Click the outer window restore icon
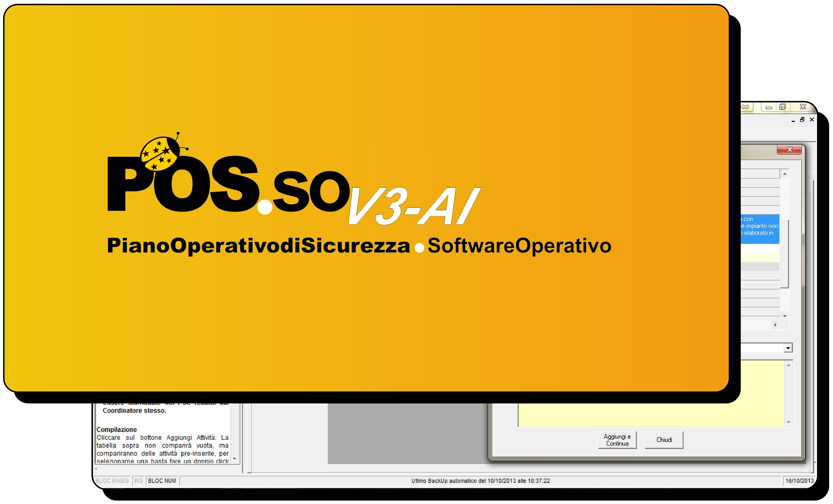This screenshot has height=504, width=833. pos(782,107)
